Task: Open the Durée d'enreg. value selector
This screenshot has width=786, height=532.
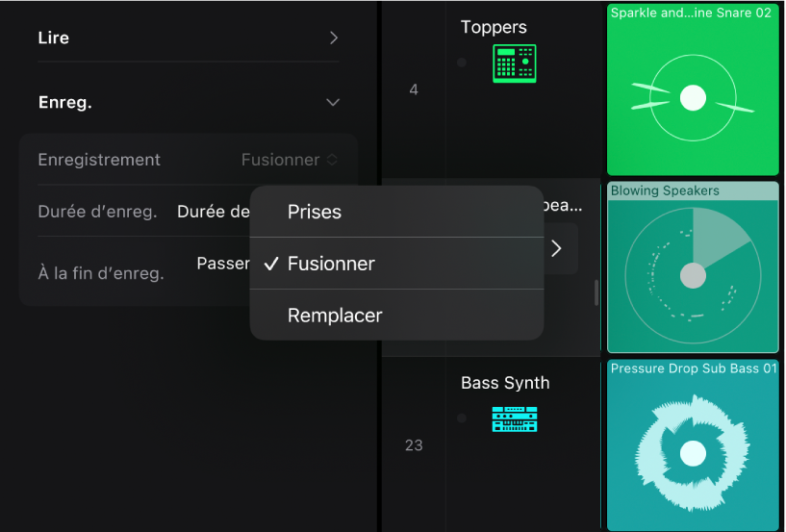Action: [214, 212]
